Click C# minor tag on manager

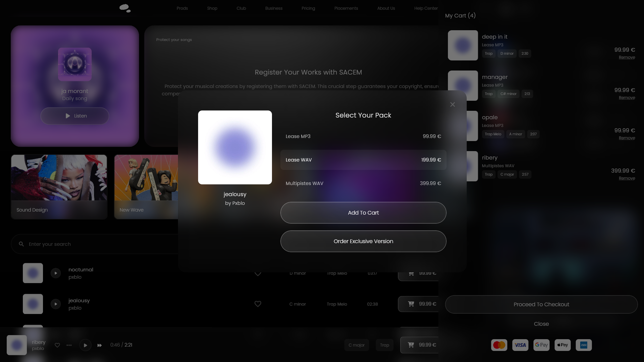click(508, 94)
